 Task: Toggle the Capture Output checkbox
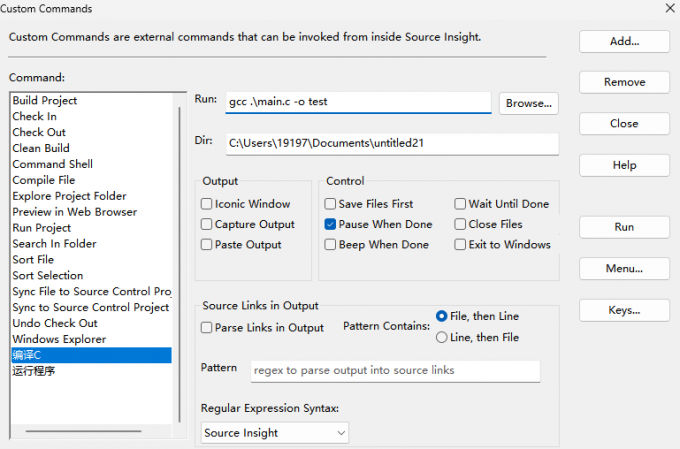pos(206,225)
